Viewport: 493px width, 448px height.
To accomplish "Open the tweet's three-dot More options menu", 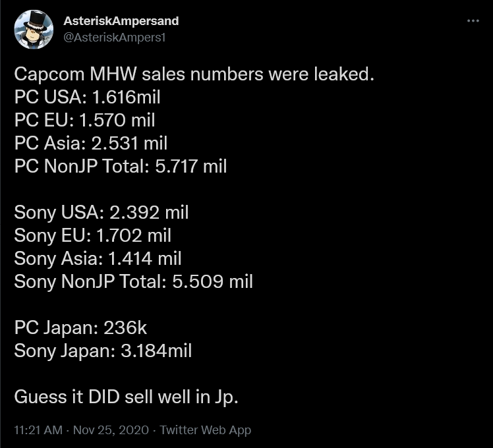I will tap(473, 20).
